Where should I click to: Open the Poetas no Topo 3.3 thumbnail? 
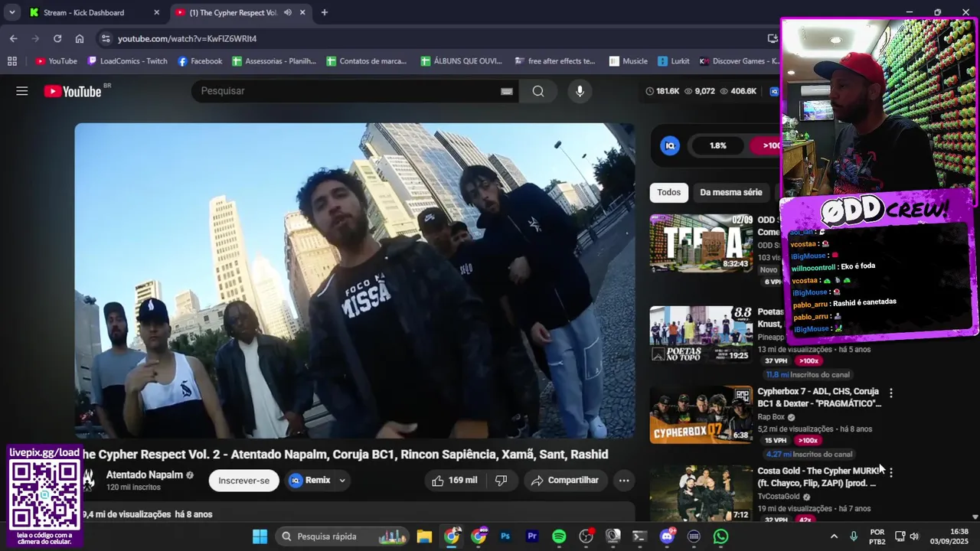[x=701, y=334]
